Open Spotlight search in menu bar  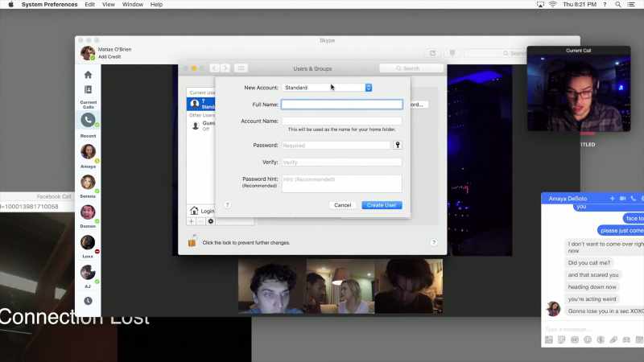pyautogui.click(x=617, y=5)
